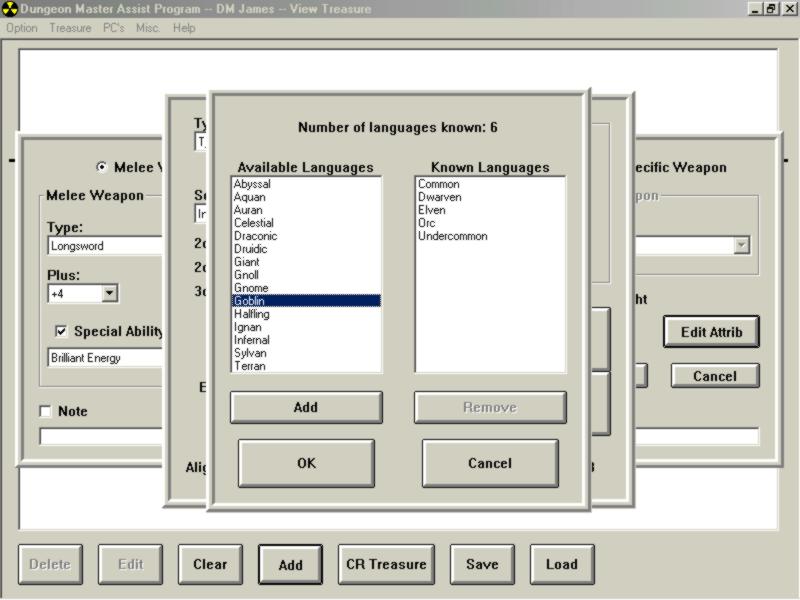Click the radiation app icon in title bar
Image resolution: width=800 pixels, height=600 pixels.
click(x=10, y=9)
